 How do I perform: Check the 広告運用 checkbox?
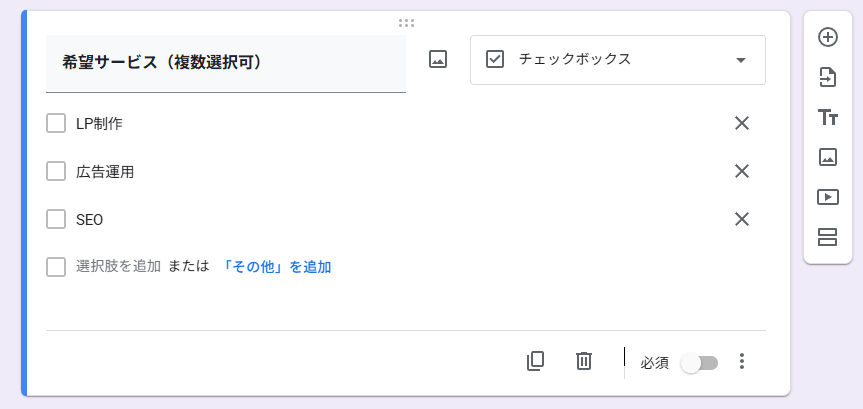pos(56,172)
